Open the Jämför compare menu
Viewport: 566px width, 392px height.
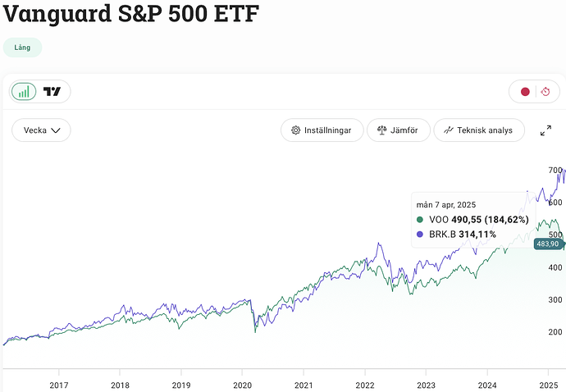[x=399, y=130]
